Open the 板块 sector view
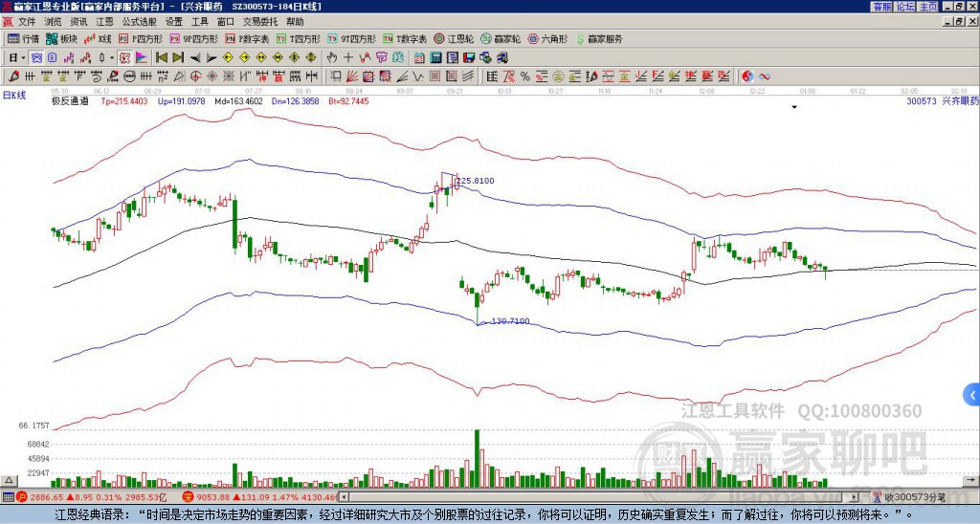The height and width of the screenshot is (524, 980). pos(61,38)
